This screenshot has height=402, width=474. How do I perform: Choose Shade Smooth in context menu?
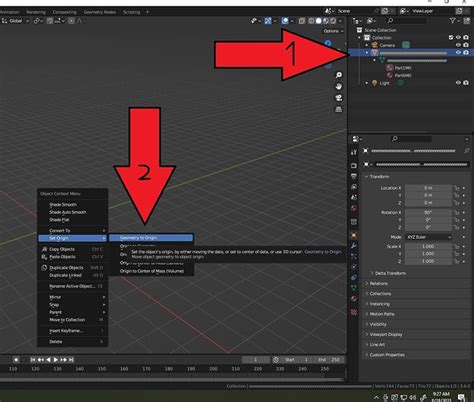pyautogui.click(x=63, y=204)
